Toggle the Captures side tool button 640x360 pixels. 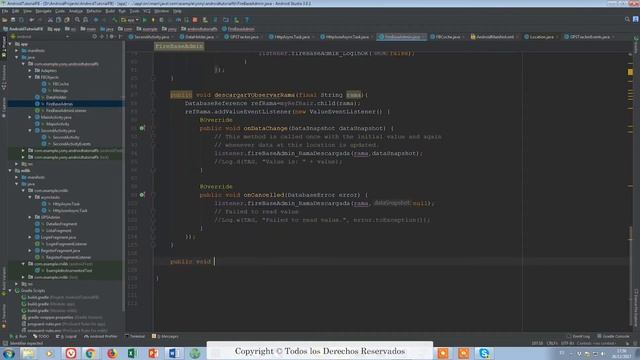[4, 107]
